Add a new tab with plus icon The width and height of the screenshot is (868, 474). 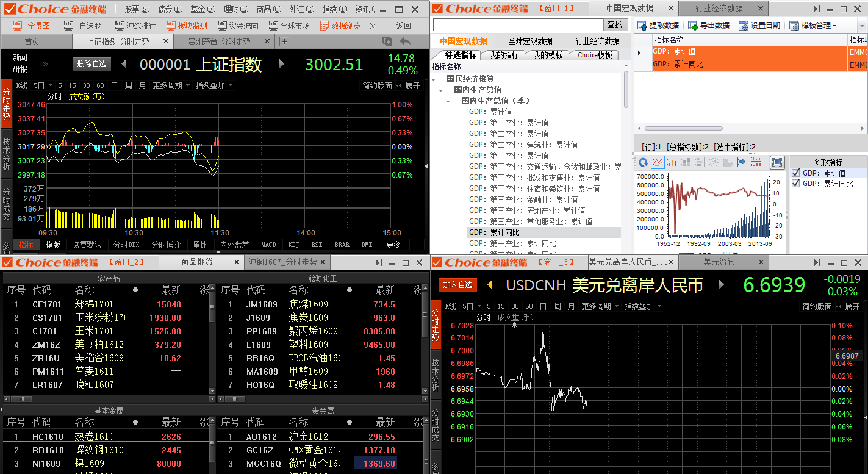[284, 41]
